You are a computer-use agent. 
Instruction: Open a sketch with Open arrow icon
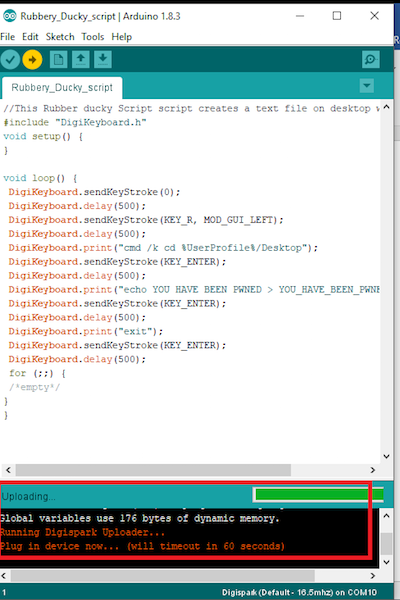tap(80, 60)
